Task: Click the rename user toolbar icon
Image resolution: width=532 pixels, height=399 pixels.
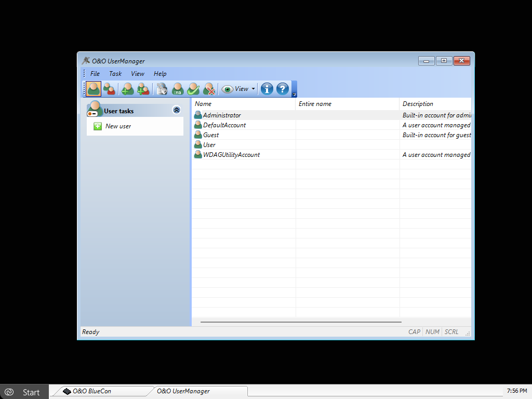Action: [178, 89]
